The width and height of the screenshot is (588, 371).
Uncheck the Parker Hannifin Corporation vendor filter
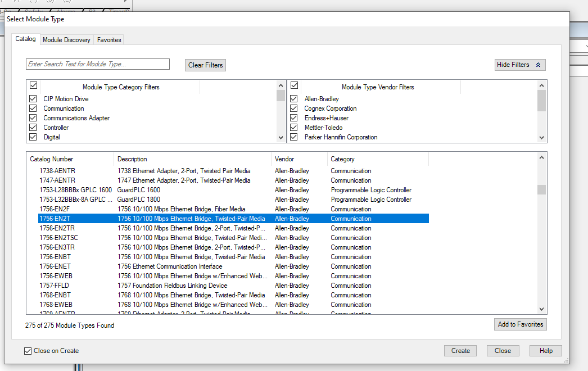[294, 137]
